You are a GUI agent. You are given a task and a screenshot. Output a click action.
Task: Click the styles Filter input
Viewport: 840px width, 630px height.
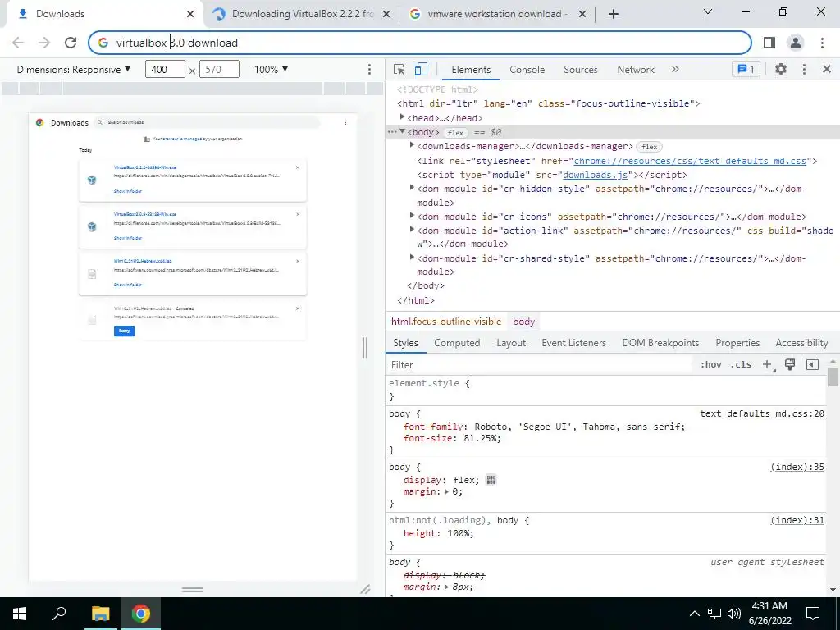point(541,365)
